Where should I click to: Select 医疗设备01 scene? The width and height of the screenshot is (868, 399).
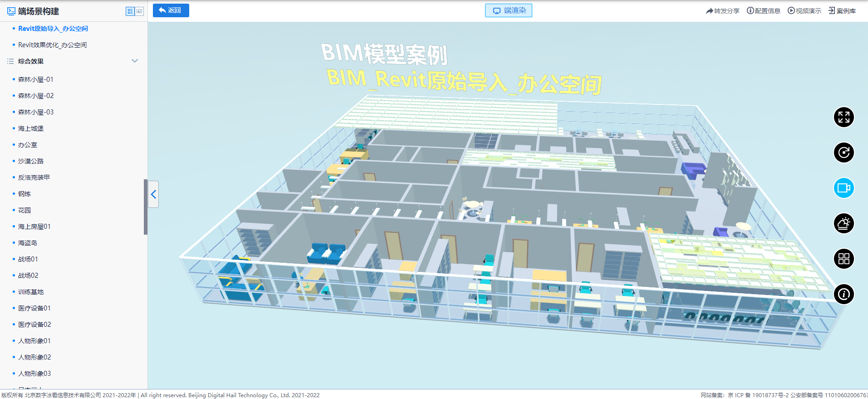click(x=34, y=308)
